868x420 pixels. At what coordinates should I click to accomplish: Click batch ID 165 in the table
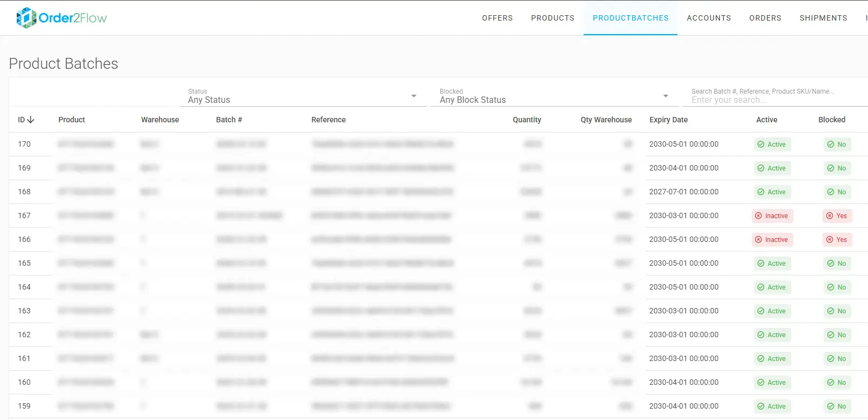[24, 264]
